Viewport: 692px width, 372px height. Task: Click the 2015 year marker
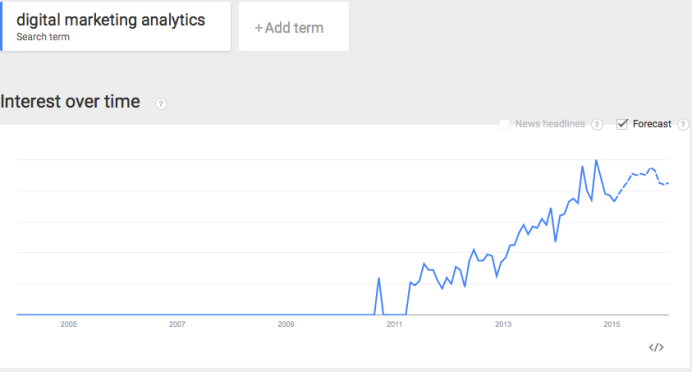612,324
